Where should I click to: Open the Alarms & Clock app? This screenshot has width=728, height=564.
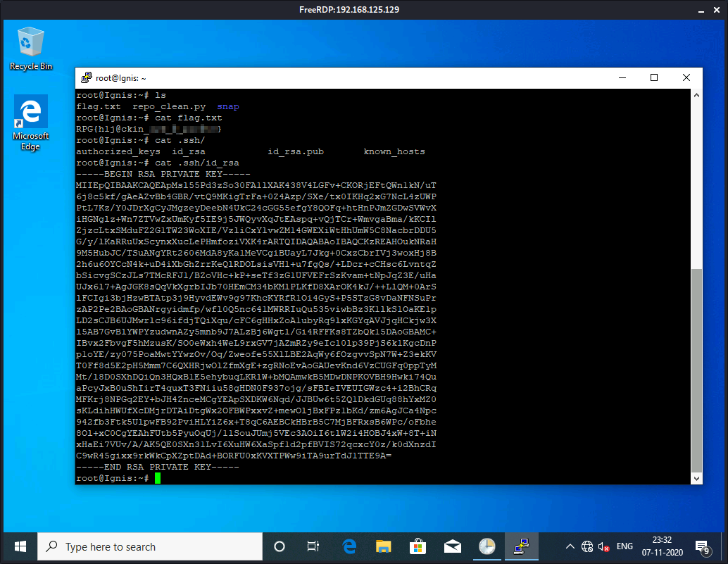(x=487, y=546)
